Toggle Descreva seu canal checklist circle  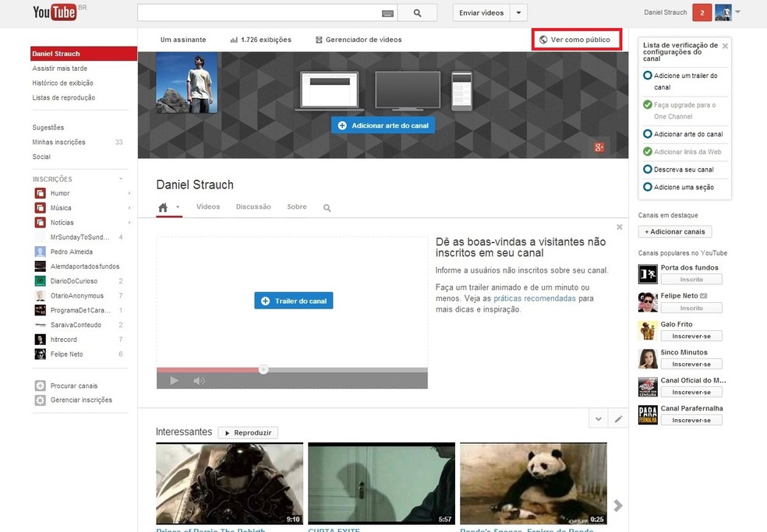pos(647,169)
